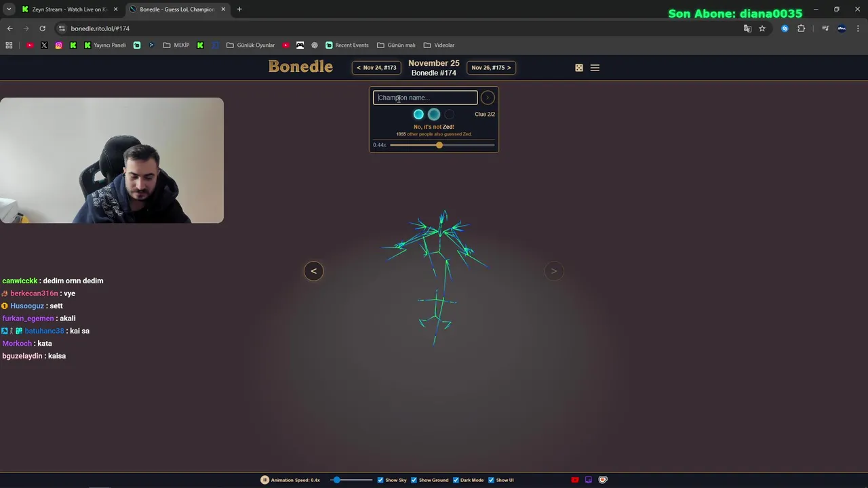Focus the Champion name input field

[425, 98]
